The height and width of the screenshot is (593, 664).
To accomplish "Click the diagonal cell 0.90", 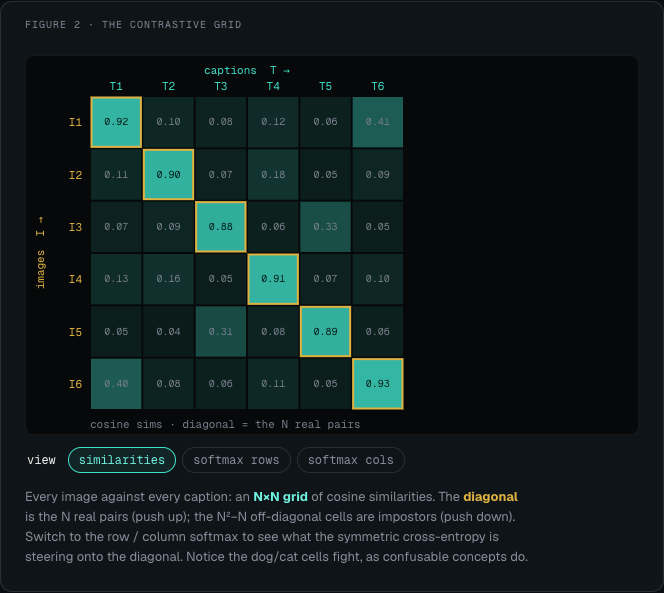I will click(x=169, y=175).
